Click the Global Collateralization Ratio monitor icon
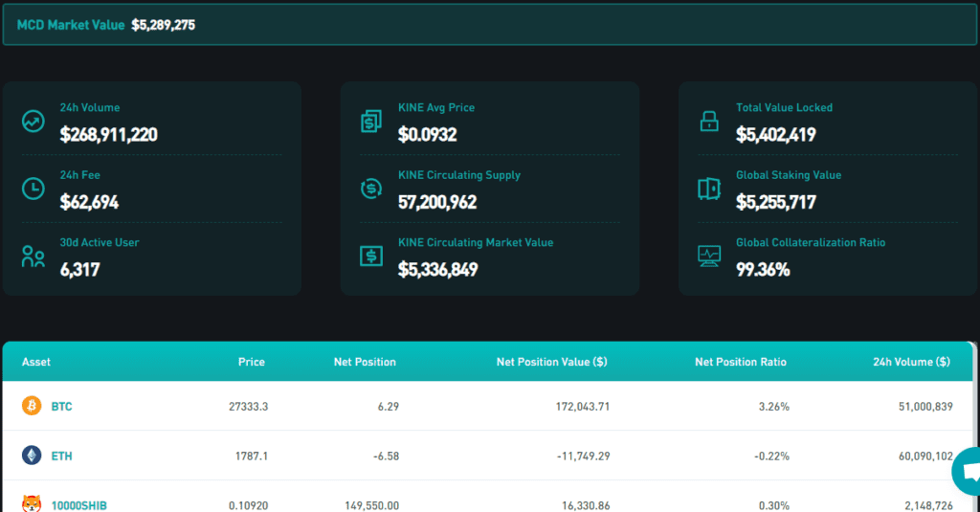 point(709,256)
